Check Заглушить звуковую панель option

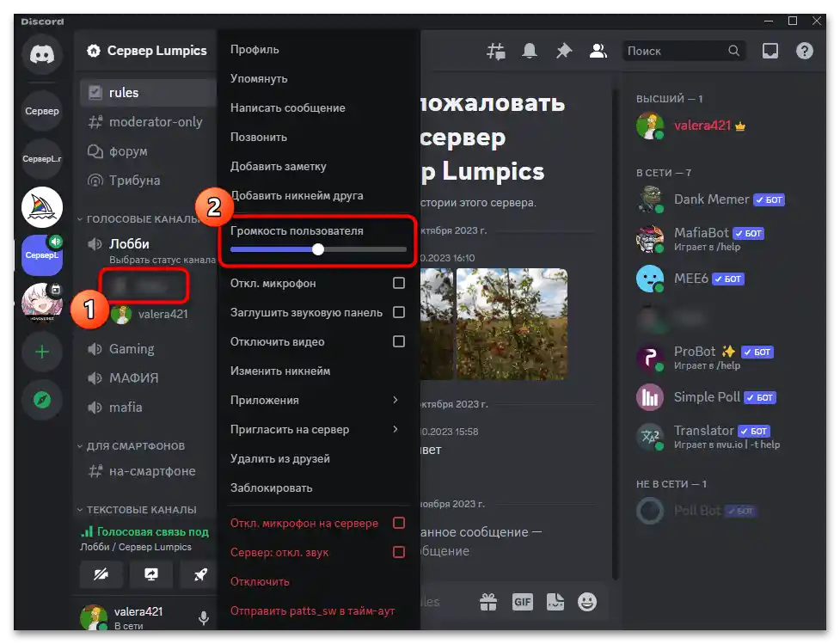tap(398, 313)
